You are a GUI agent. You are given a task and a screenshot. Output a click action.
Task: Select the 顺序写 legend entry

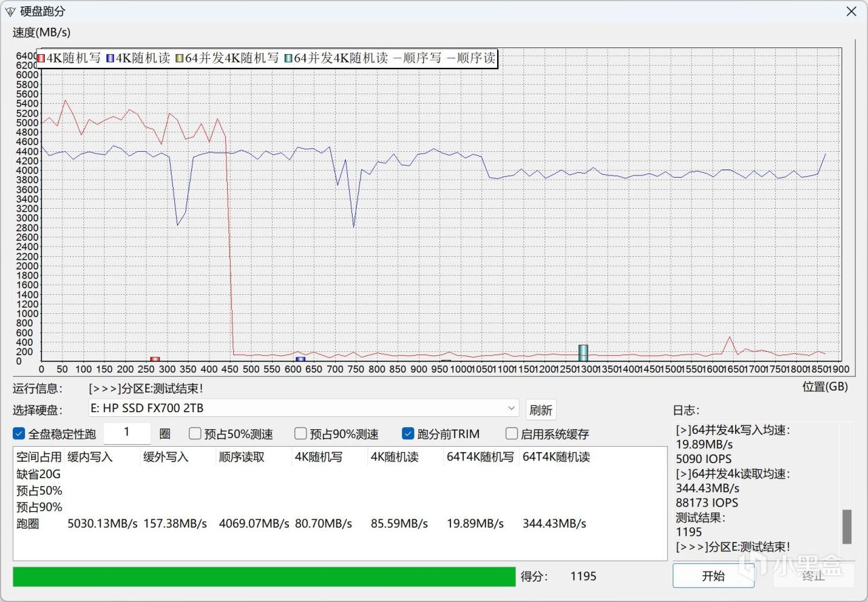click(x=416, y=59)
